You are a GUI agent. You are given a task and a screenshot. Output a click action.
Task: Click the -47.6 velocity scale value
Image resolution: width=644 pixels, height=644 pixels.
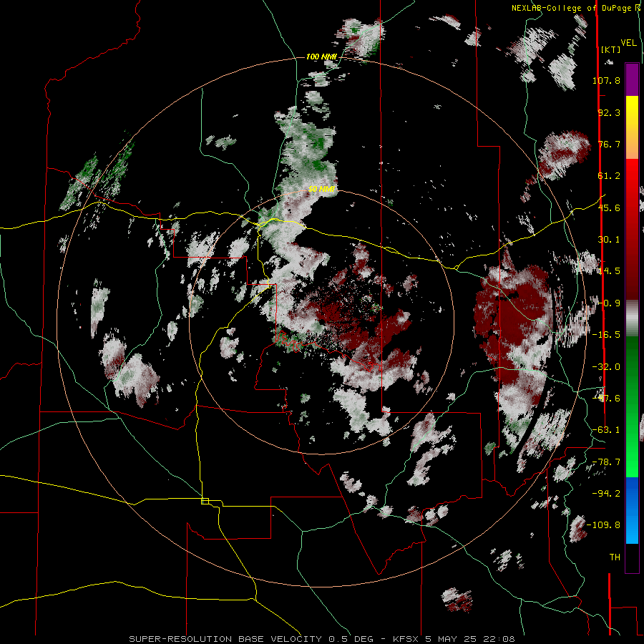(x=606, y=399)
